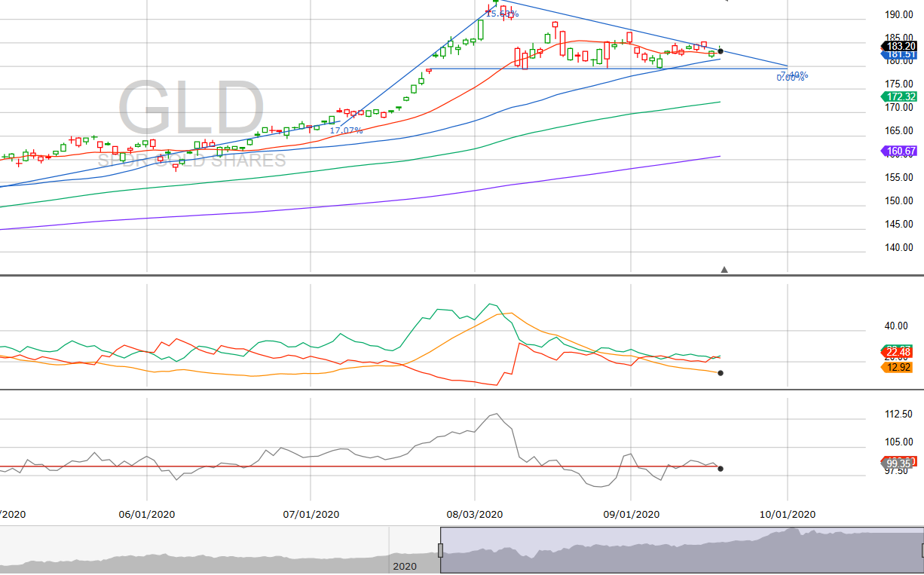Click the 17.07% trendline annotation

tap(346, 130)
